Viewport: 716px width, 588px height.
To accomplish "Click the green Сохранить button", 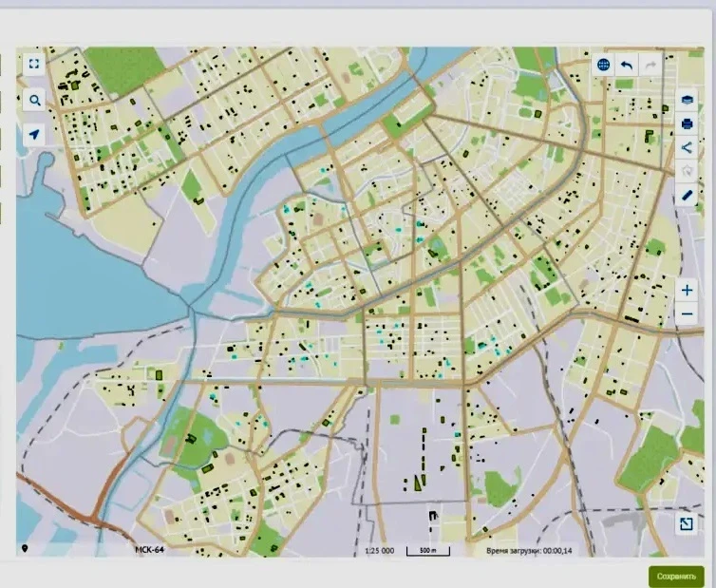I will pyautogui.click(x=676, y=576).
